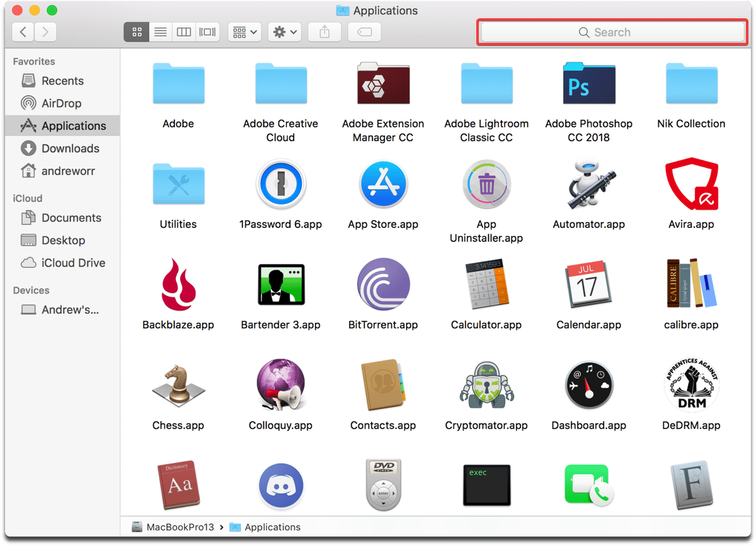Select the Discord app icon
The height and width of the screenshot is (546, 756).
click(280, 486)
